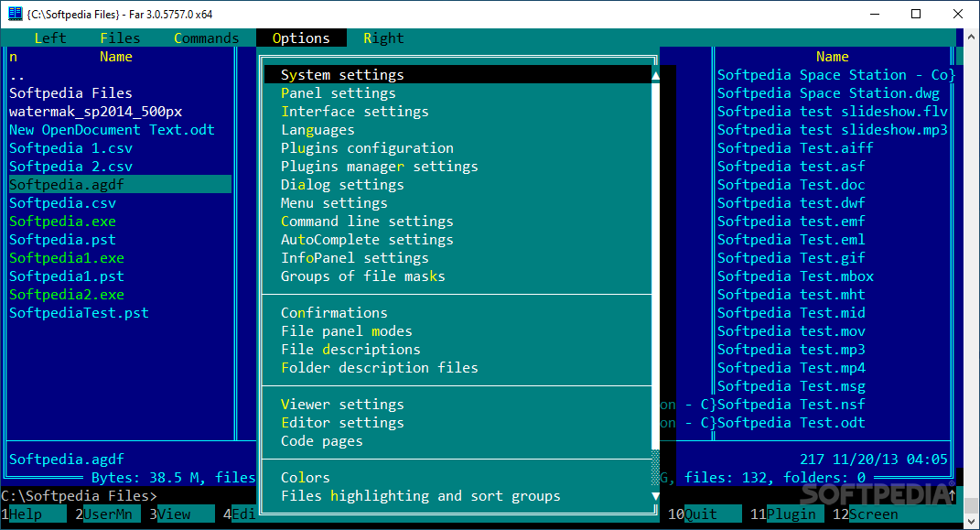Click the 1Help key bar button
The image size is (980, 530).
(x=34, y=514)
